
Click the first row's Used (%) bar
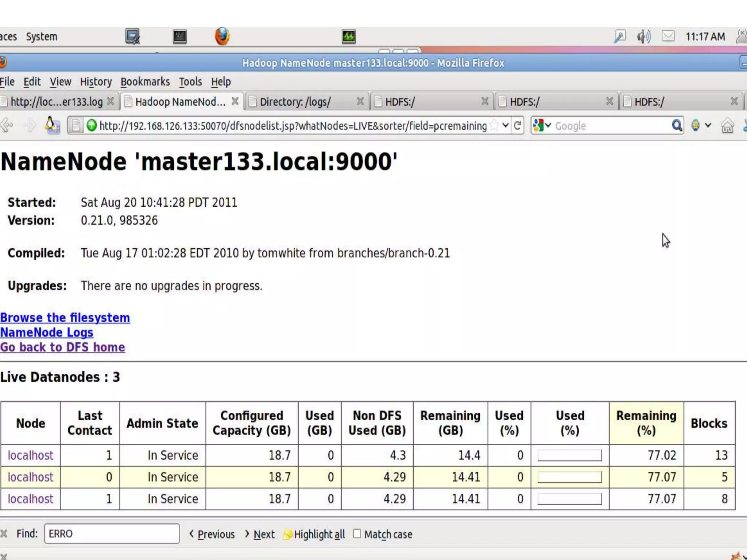tap(569, 455)
